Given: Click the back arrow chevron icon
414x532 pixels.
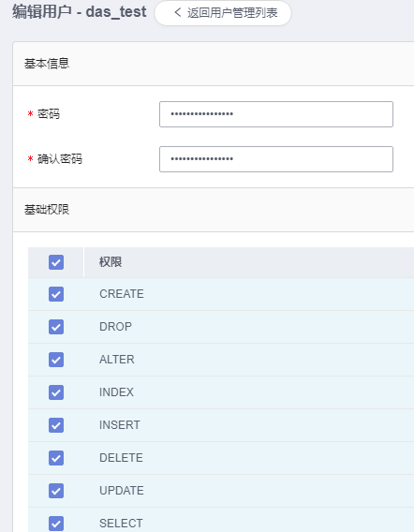Looking at the screenshot, I should point(177,13).
